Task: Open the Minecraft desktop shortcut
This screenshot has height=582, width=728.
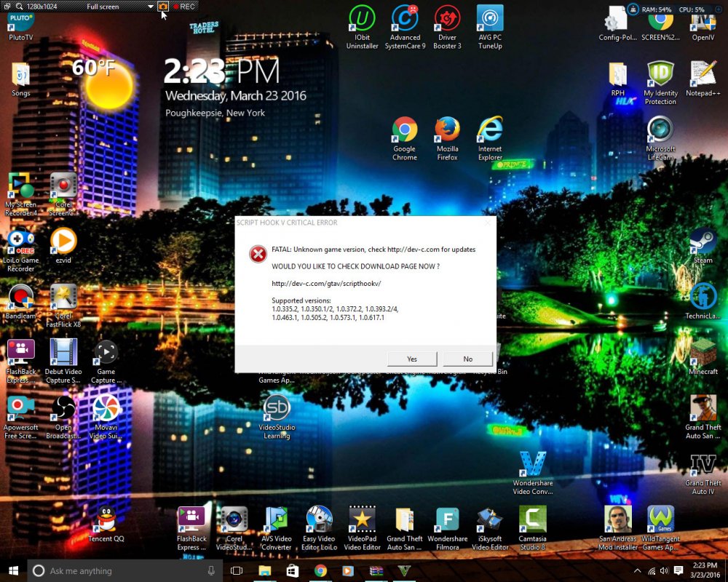Action: [703, 356]
